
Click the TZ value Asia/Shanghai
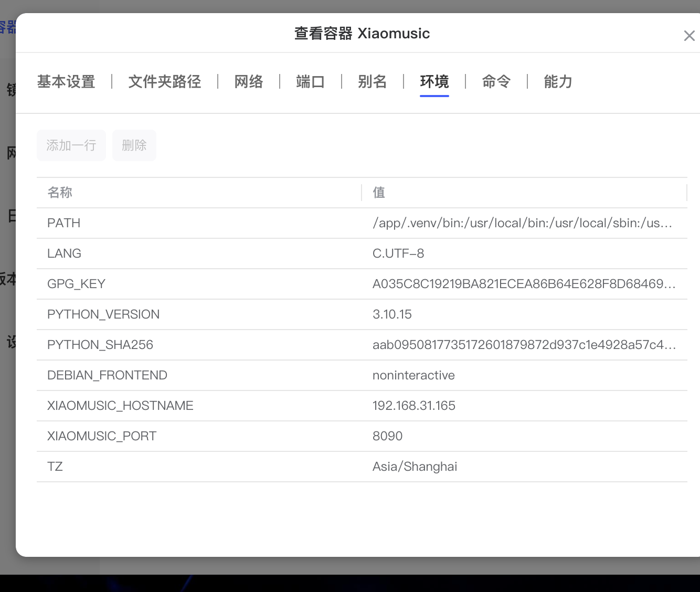(x=415, y=467)
